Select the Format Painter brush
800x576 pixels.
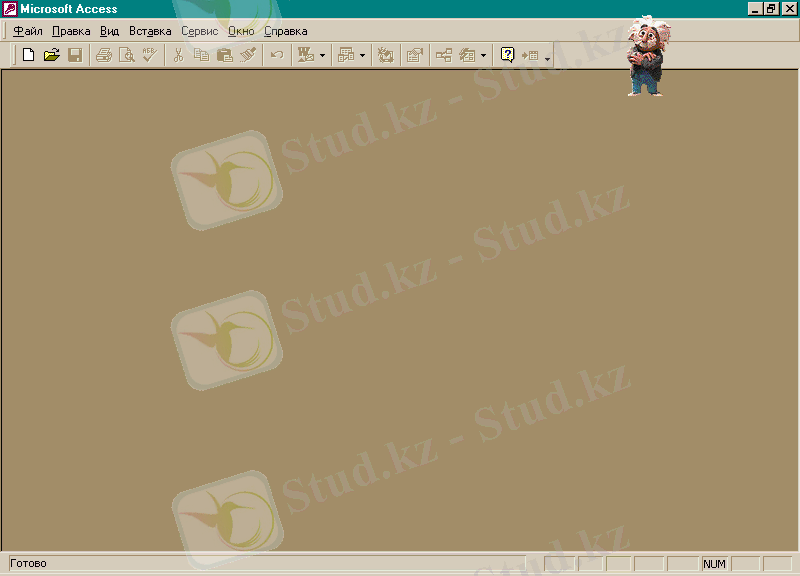coord(248,55)
